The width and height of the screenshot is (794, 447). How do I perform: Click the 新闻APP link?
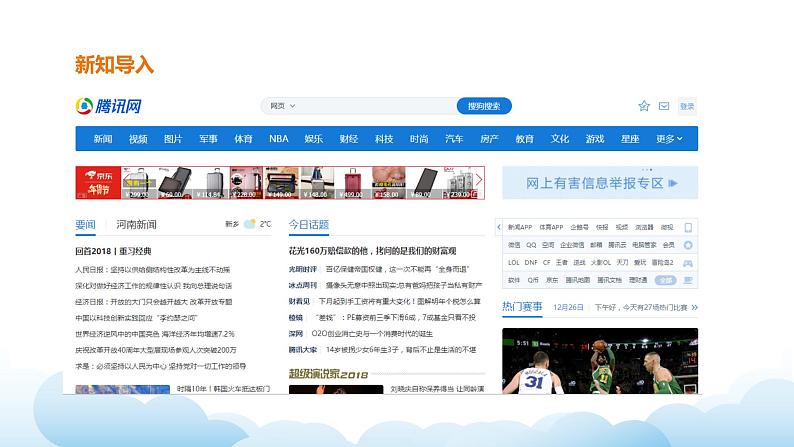pos(520,227)
